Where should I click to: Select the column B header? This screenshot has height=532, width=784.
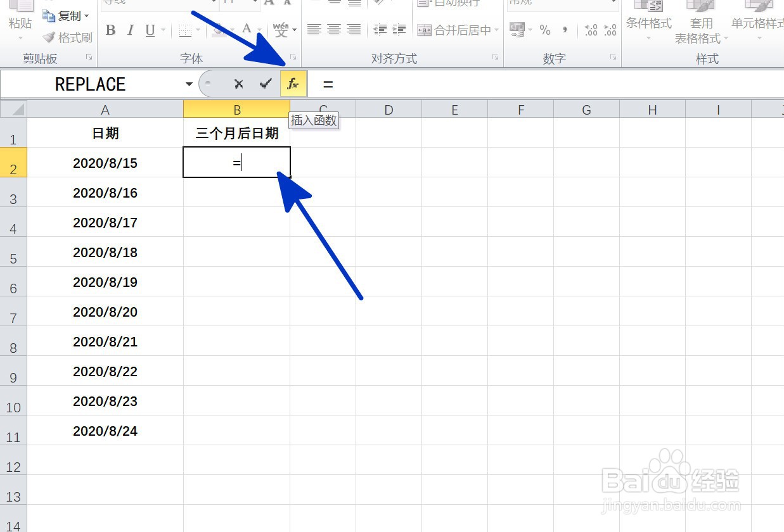click(237, 110)
